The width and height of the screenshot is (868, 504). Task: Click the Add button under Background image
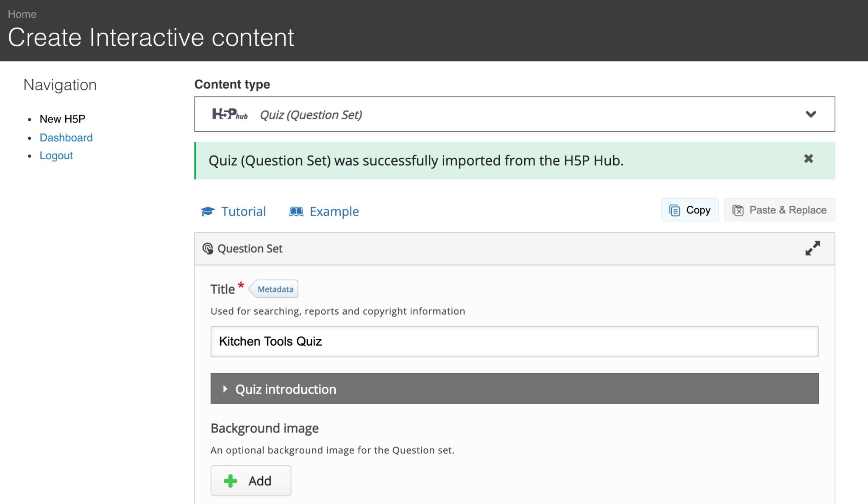(x=250, y=480)
